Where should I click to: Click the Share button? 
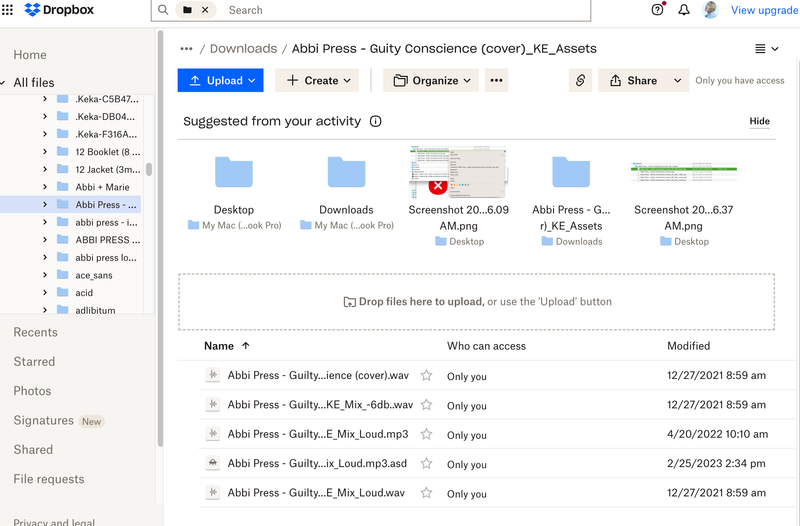tap(633, 81)
